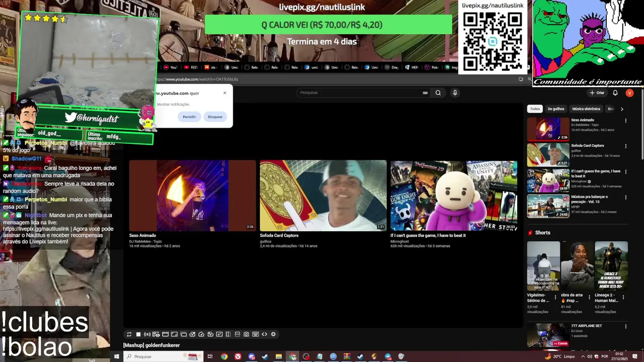This screenshot has width=644, height=362.
Task: Open Discord from the taskbar
Action: (x=252, y=356)
